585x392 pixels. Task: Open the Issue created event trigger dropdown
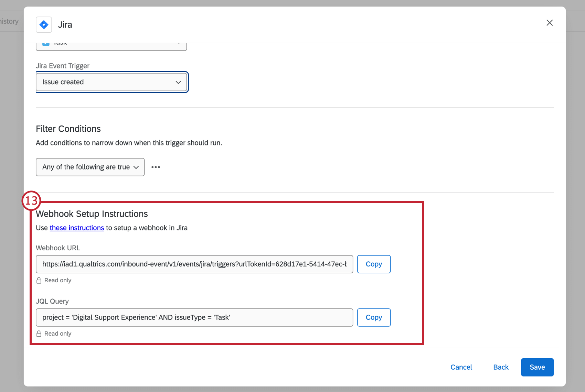[x=111, y=82]
